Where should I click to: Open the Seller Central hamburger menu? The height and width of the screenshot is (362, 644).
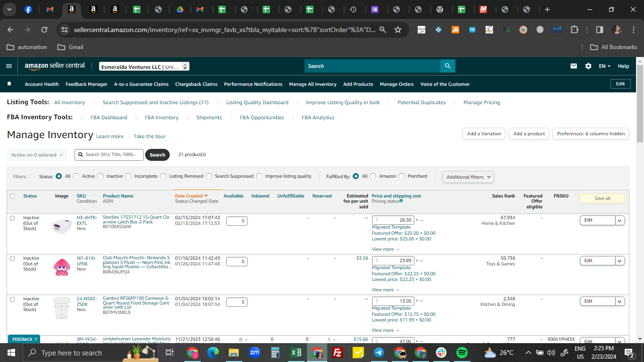(9, 66)
